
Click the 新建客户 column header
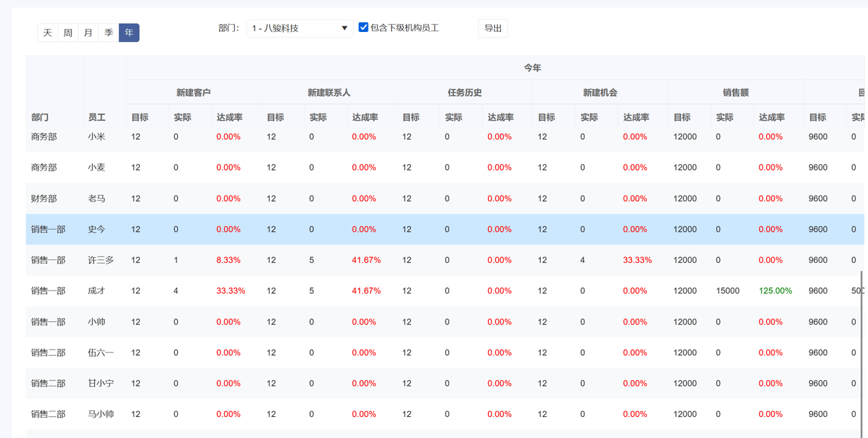click(x=193, y=92)
